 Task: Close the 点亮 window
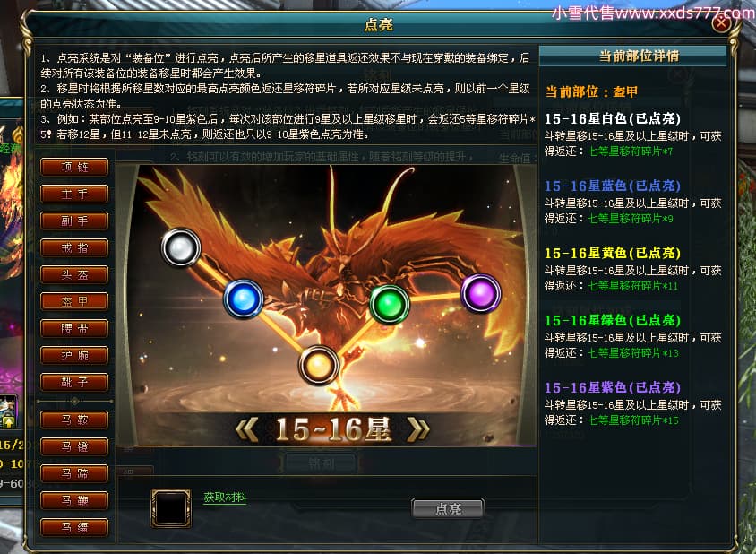coord(721,22)
